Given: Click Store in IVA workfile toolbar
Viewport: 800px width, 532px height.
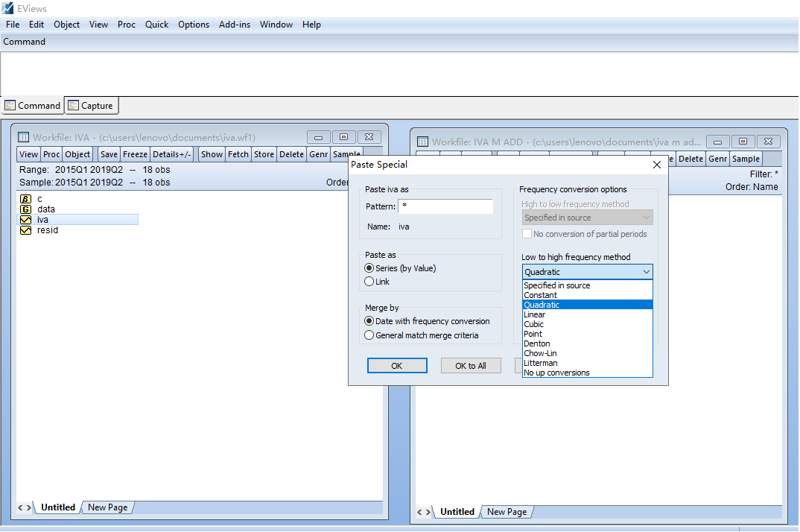Looking at the screenshot, I should pyautogui.click(x=264, y=154).
